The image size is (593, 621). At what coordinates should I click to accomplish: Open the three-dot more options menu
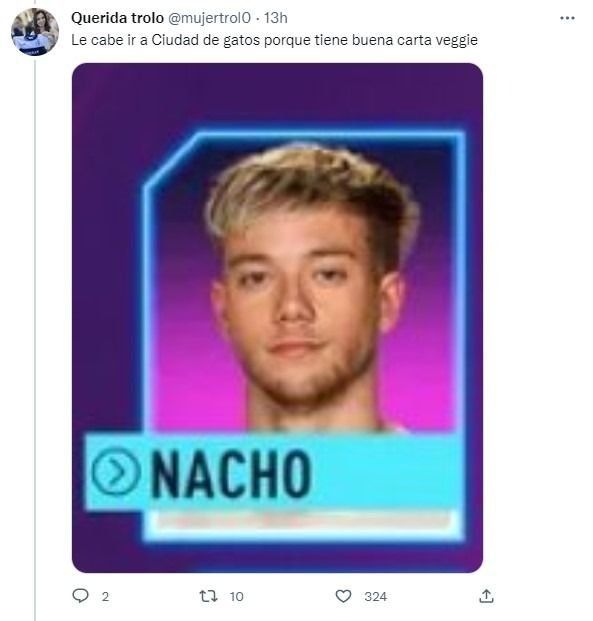point(567,18)
